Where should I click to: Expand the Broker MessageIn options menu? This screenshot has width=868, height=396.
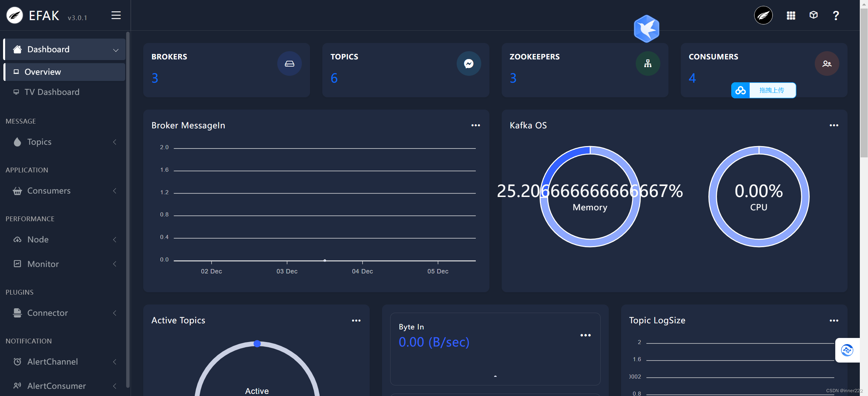point(475,125)
